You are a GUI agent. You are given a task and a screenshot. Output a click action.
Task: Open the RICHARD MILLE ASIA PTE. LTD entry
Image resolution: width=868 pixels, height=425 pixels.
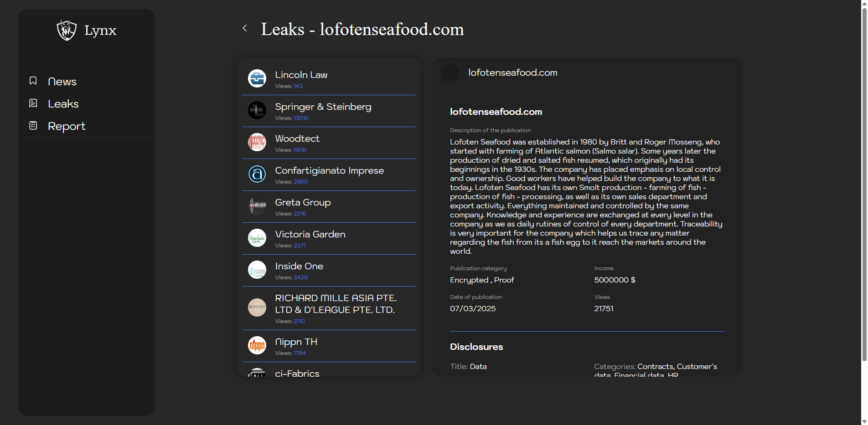tap(336, 304)
